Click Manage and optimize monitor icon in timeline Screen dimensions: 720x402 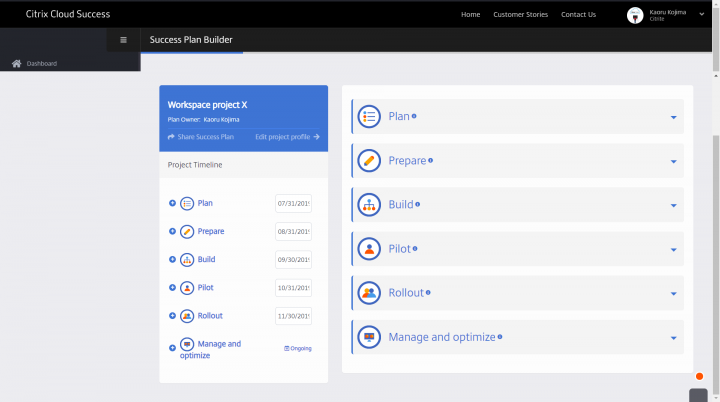(x=187, y=344)
